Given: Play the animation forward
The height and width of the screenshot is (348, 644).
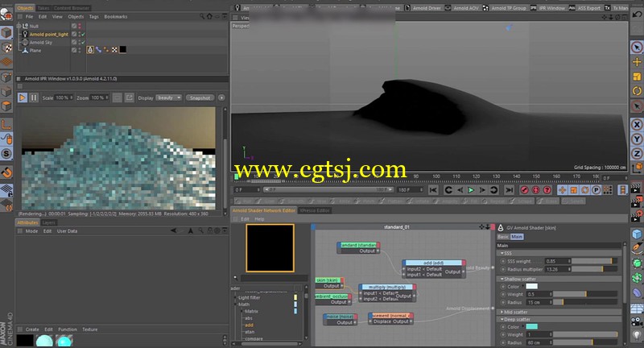Looking at the screenshot, I should [x=471, y=190].
